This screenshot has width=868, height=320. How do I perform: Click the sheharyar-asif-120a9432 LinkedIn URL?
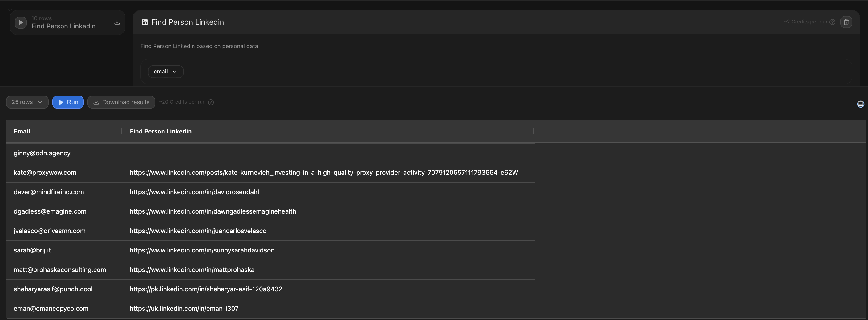click(206, 289)
